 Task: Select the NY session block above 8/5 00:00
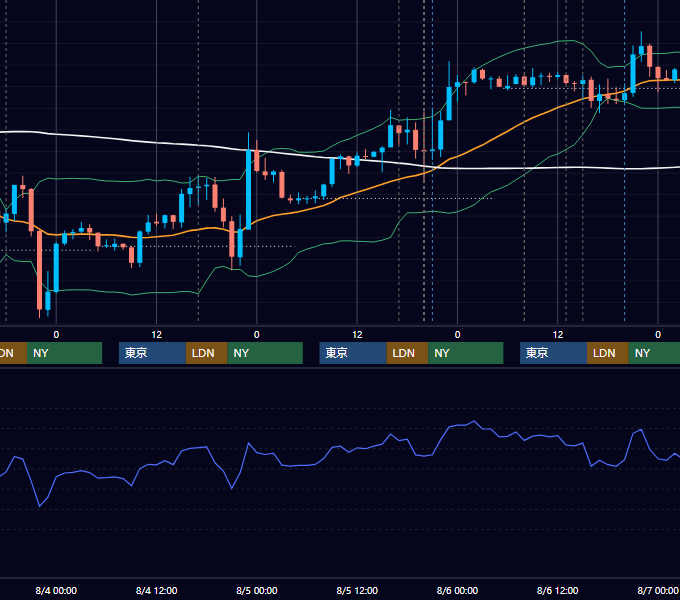click(265, 353)
